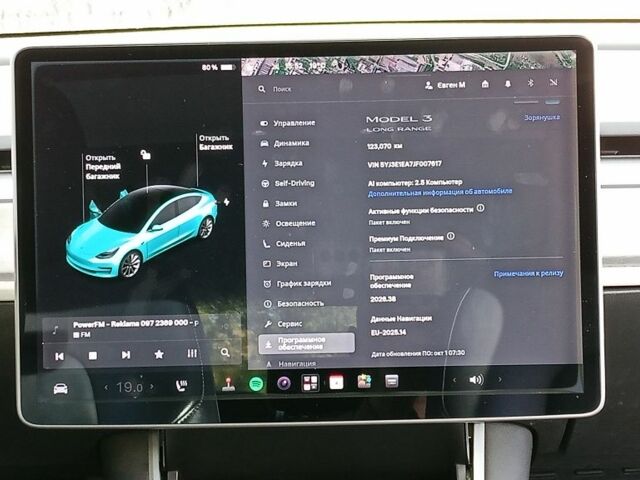This screenshot has height=480, width=640.
Task: Tap the connectivity signal icon
Action: [553, 82]
